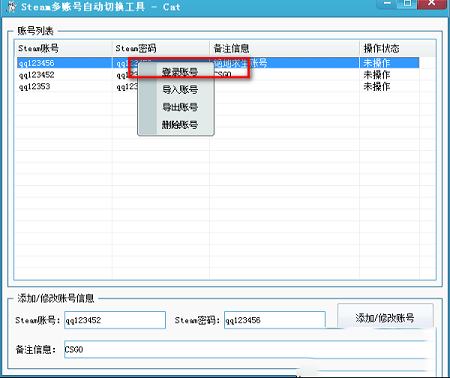The width and height of the screenshot is (450, 378).
Task: Sort by the 备注信息 column header
Action: click(285, 49)
